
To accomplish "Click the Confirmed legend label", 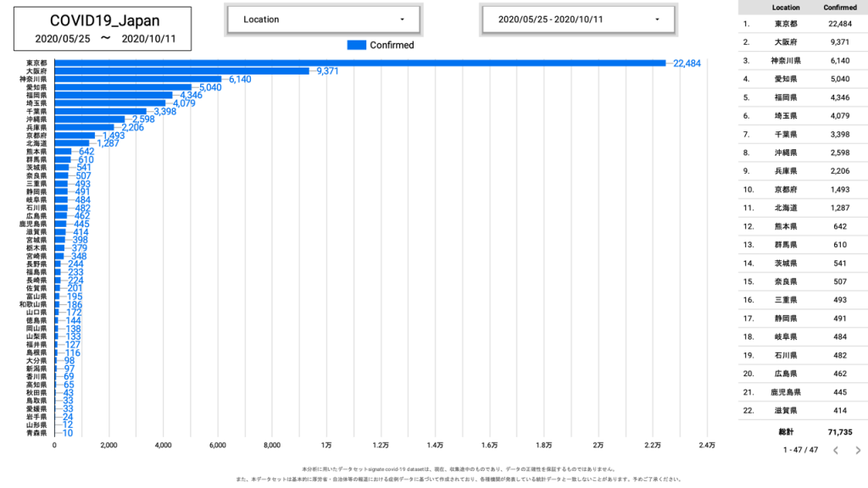I will click(392, 45).
